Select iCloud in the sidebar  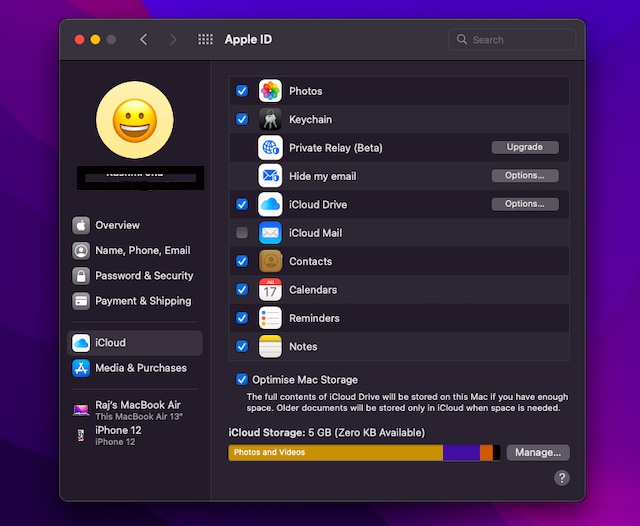[135, 343]
